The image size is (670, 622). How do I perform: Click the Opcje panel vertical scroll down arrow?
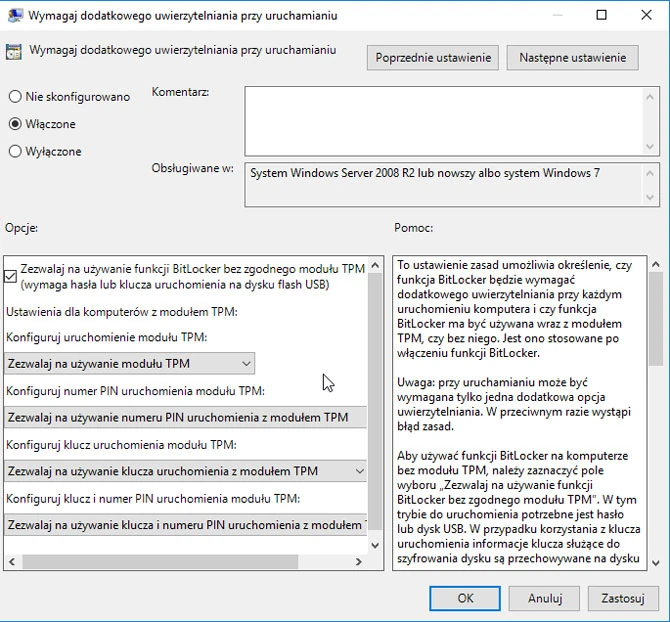375,546
